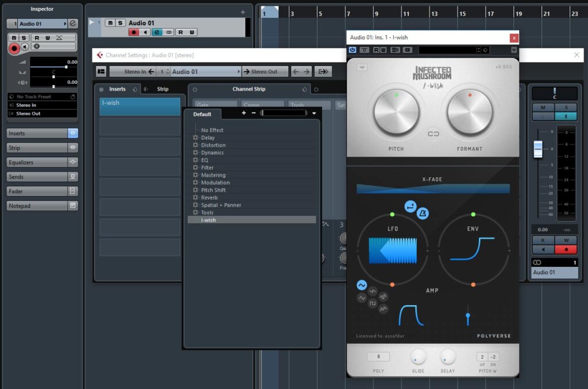The height and width of the screenshot is (389, 588).
Task: Click the pitch-formant link icon between knobs
Action: [x=433, y=134]
